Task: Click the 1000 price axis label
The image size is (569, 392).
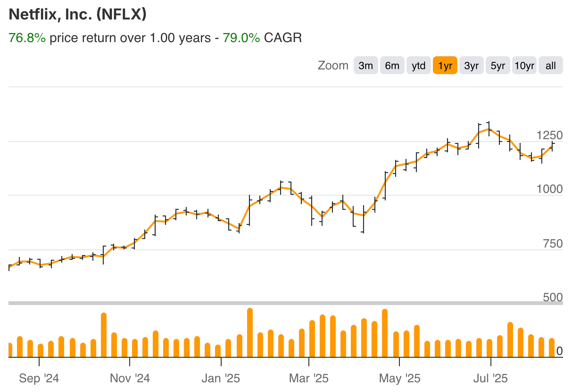Action: coord(550,189)
